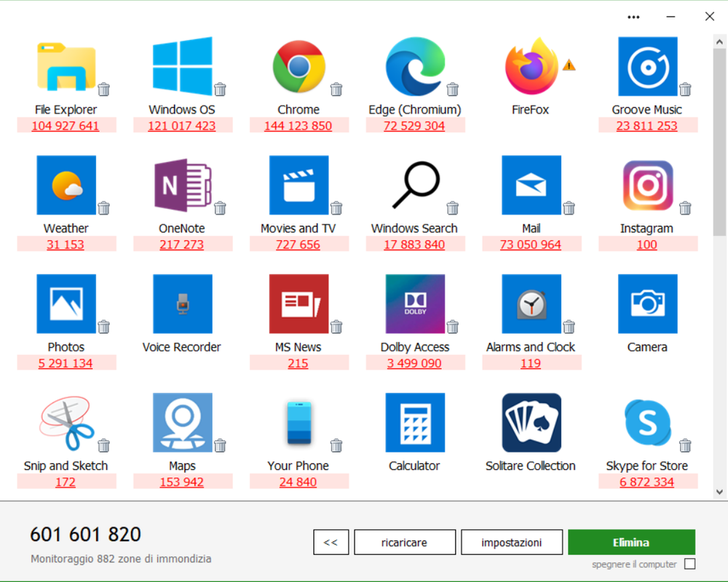Select the Chrome browser icon

click(x=299, y=66)
